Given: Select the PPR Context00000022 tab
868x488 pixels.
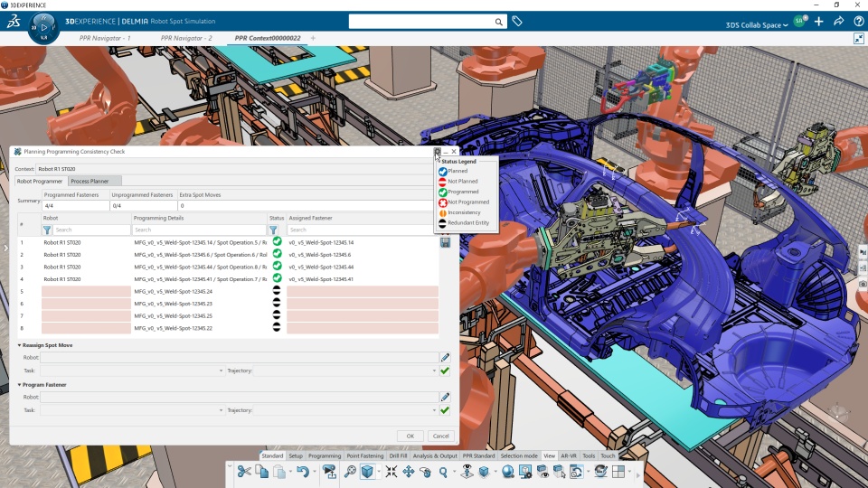Looking at the screenshot, I should 268,38.
